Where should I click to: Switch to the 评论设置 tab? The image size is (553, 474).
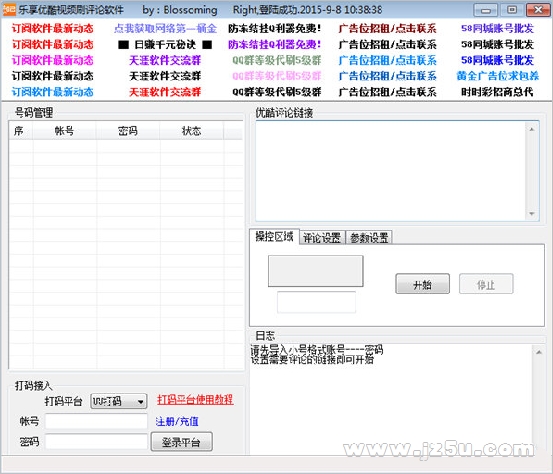322,238
